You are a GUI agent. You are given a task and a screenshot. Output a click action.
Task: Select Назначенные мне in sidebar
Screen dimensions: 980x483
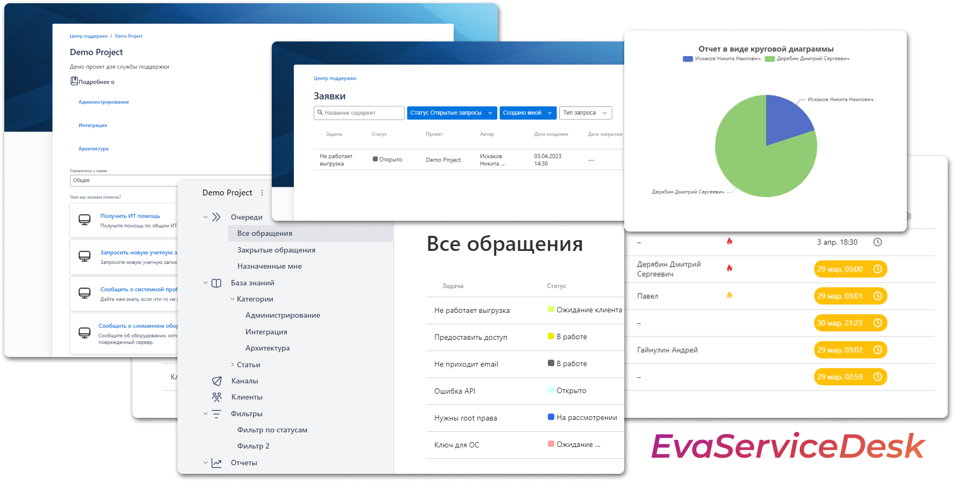(x=270, y=266)
